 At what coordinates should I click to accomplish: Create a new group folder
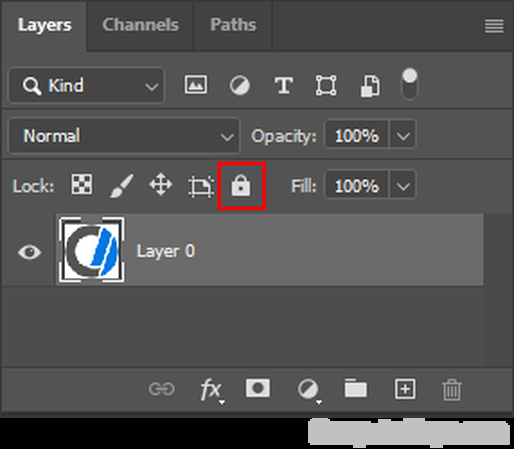click(356, 388)
